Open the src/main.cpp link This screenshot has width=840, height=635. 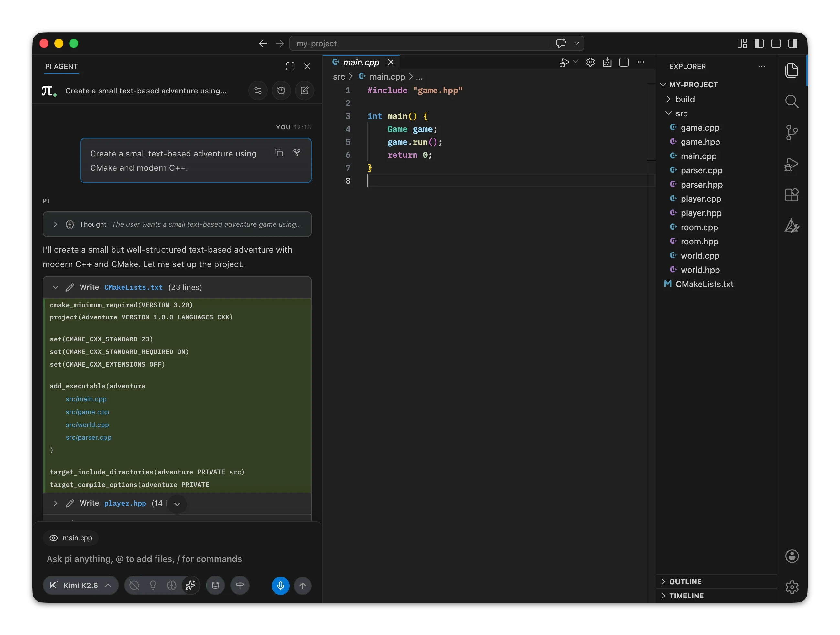pos(86,399)
